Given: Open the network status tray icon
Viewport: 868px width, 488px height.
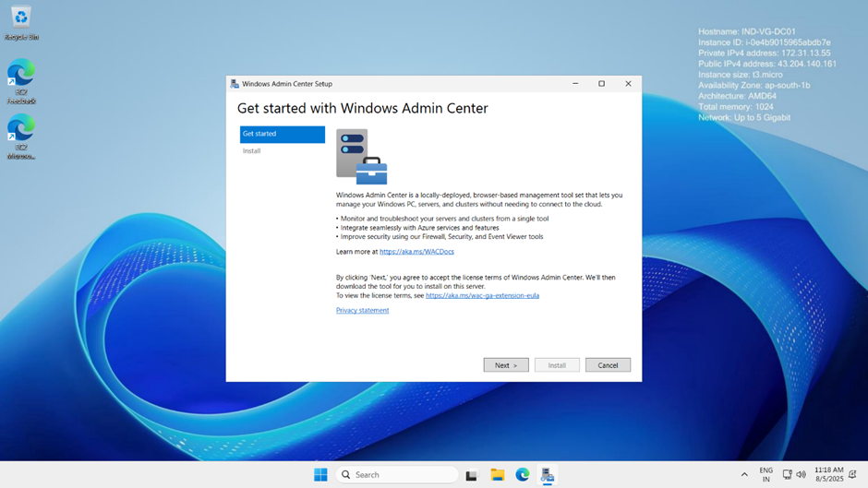Looking at the screenshot, I should (x=787, y=475).
